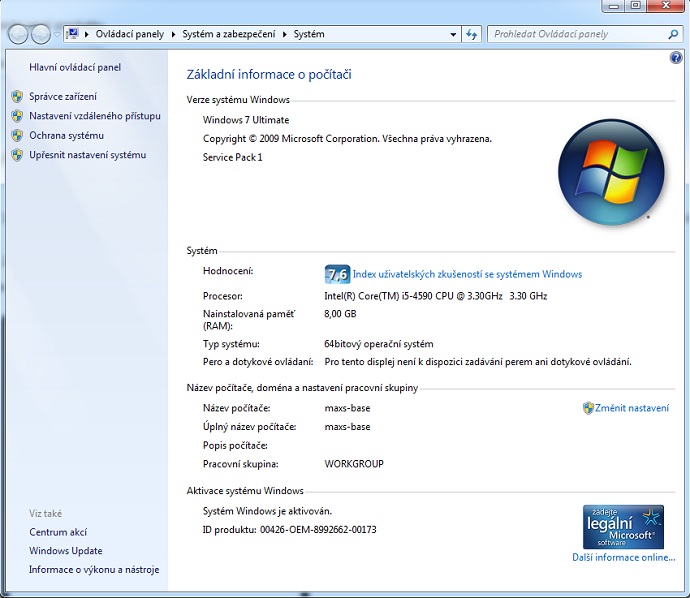The image size is (690, 598).
Task: Open Správce zařízení link
Action: pyautogui.click(x=63, y=96)
